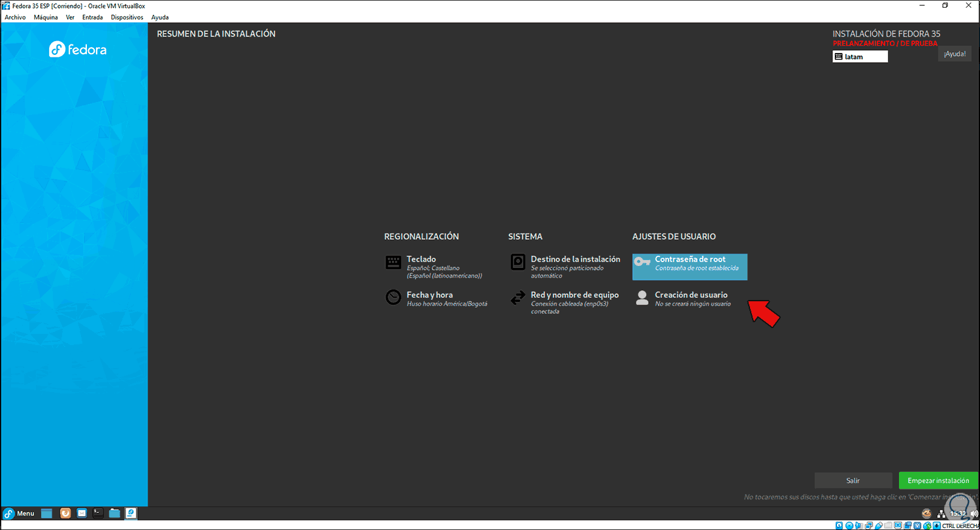
Task: Click the VirtualBox mouse integration icon
Action: pyautogui.click(x=928, y=525)
